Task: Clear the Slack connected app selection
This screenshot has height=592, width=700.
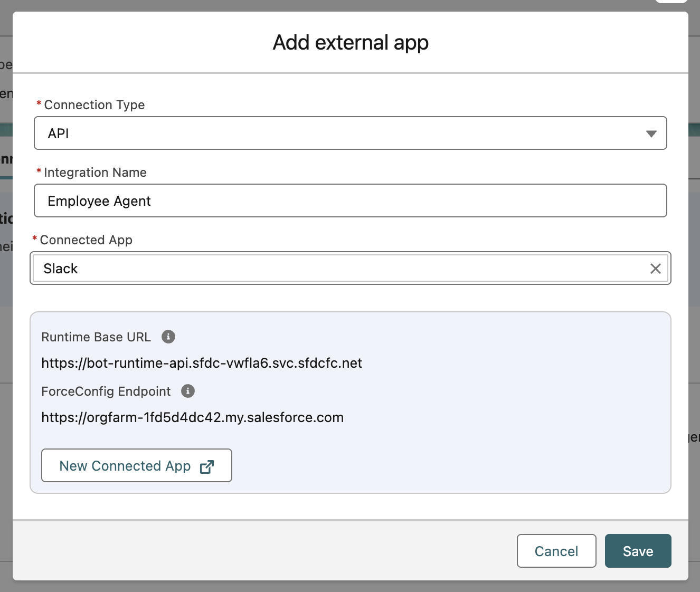Action: point(655,269)
